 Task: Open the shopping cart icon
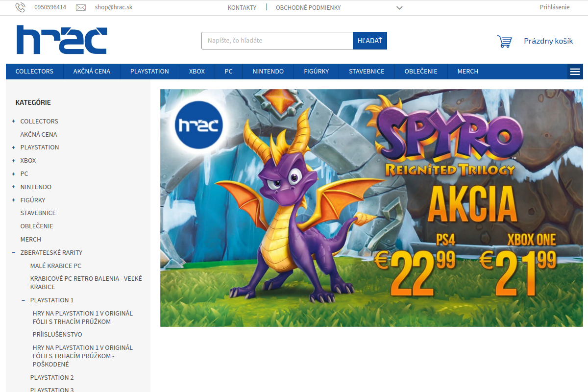click(x=504, y=41)
